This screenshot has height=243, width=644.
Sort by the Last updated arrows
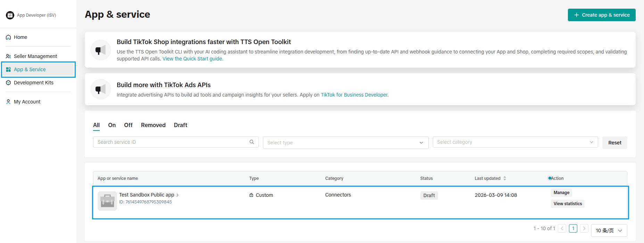click(x=505, y=178)
